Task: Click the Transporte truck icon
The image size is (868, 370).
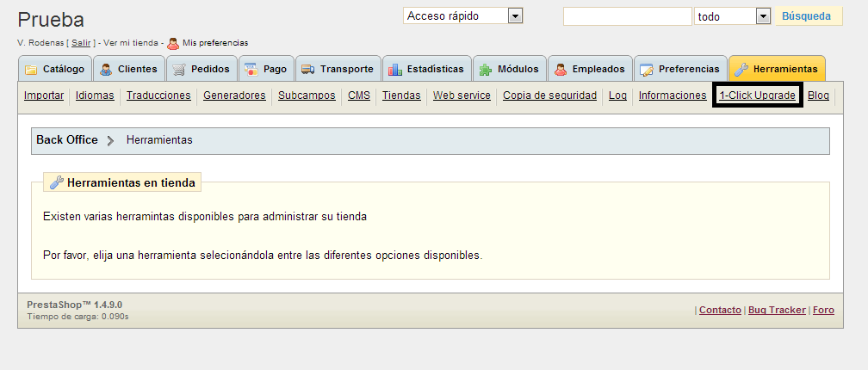Action: coord(308,70)
